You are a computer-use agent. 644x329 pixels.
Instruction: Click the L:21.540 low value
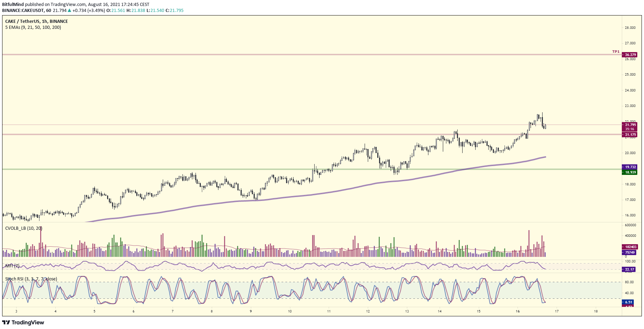(155, 11)
